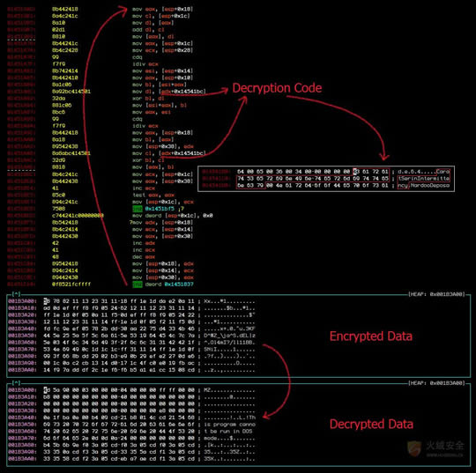476x473 pixels.
Task: Click the highlighted 63 byte in string dump
Action: point(354,172)
